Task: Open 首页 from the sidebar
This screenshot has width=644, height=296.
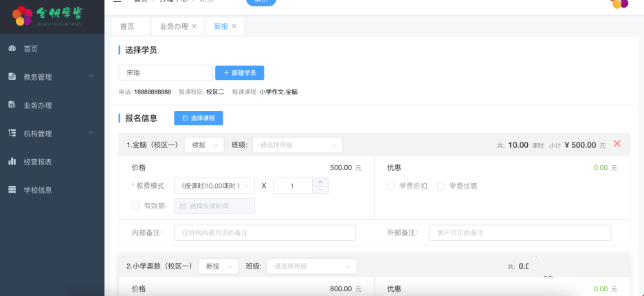Action: tap(30, 49)
